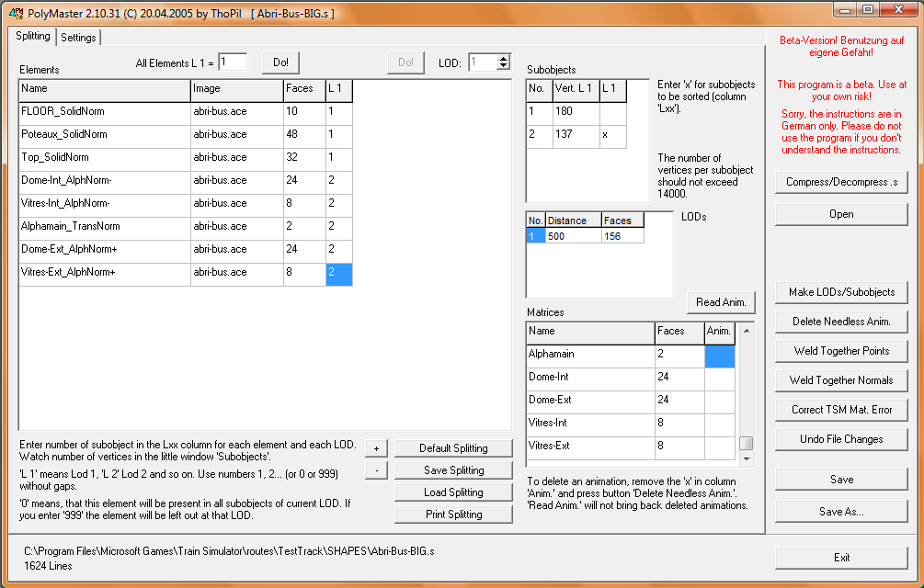
Task: Click Matrices list scroll down arrow
Action: click(x=747, y=458)
